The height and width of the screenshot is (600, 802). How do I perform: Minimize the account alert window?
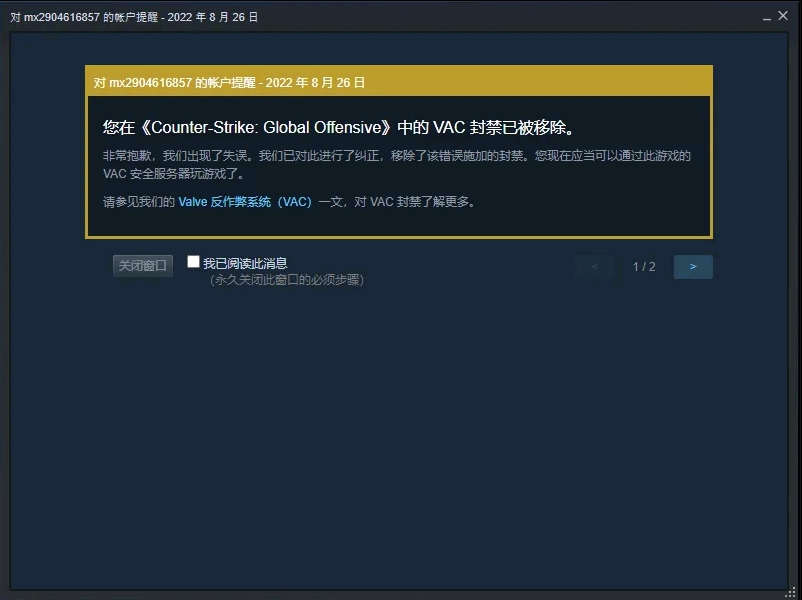pos(767,18)
